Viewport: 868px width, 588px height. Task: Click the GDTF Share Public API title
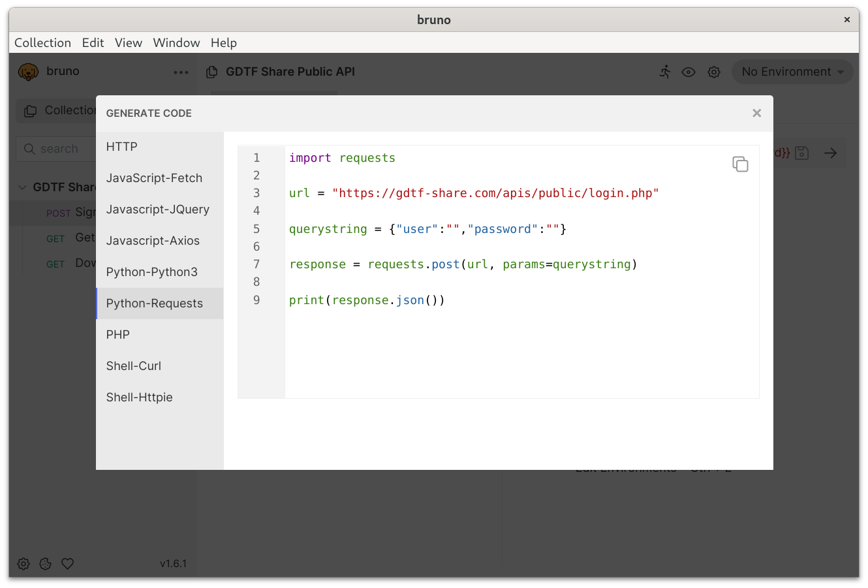(290, 72)
